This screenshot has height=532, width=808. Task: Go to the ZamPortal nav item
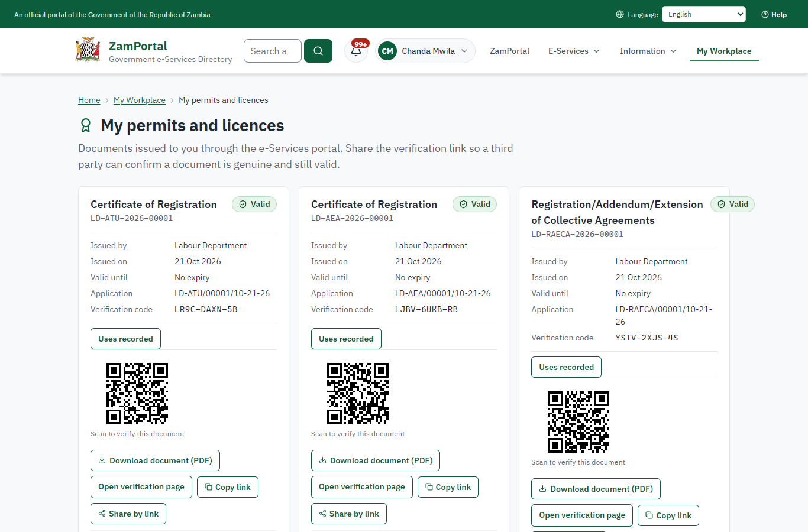pyautogui.click(x=509, y=51)
